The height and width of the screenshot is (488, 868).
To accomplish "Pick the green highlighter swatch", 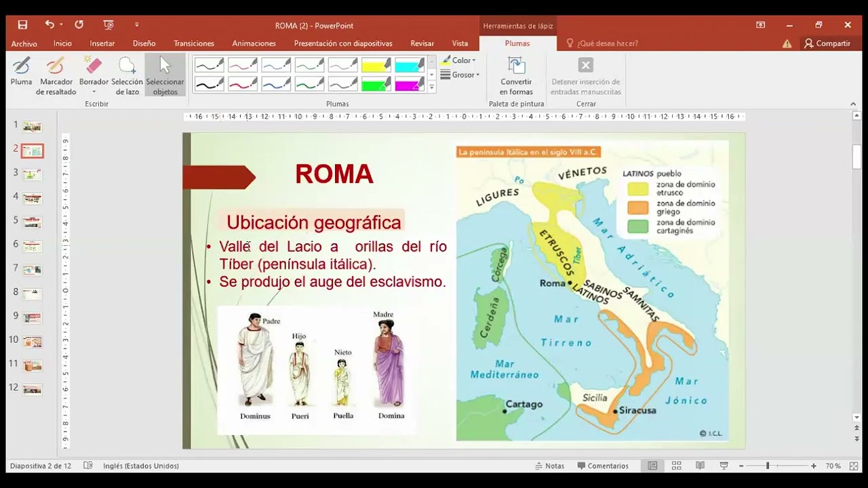I will 376,84.
